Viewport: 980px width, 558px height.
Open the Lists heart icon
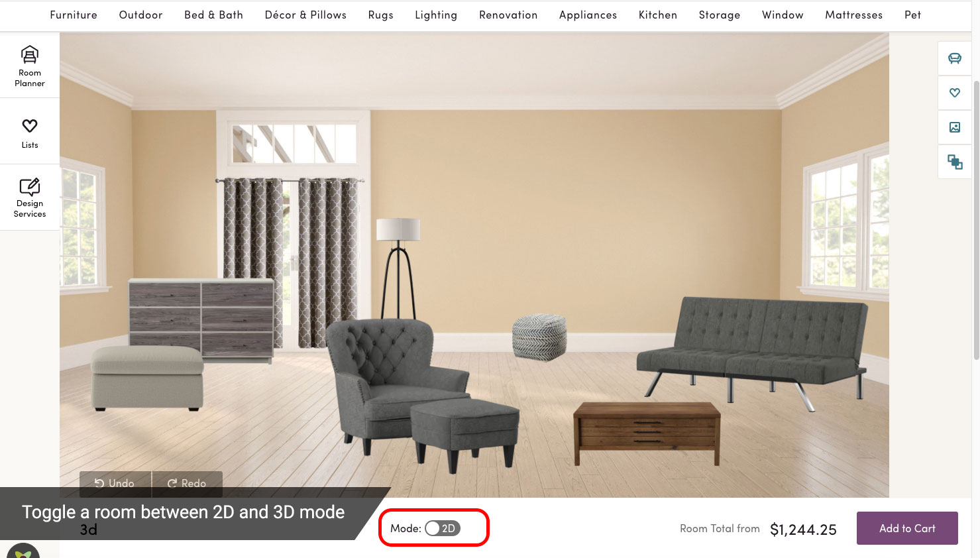click(30, 132)
